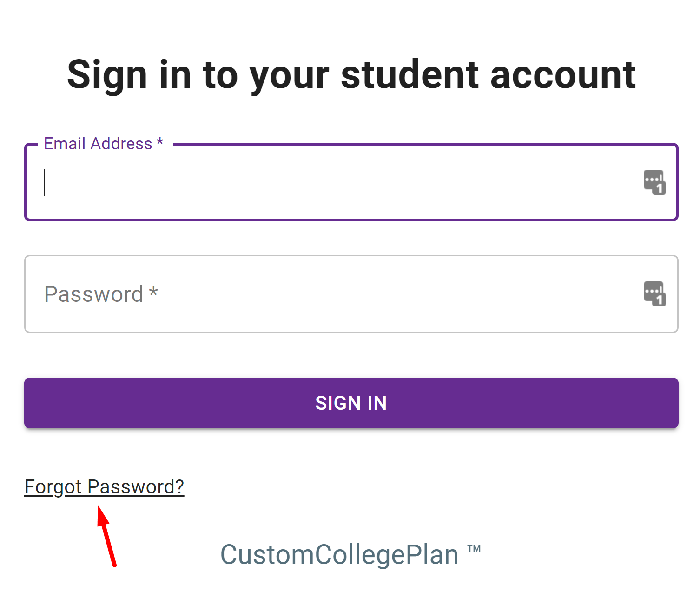Click the red arrow annotation below Forgot Password
This screenshot has width=700, height=599.
[106, 536]
